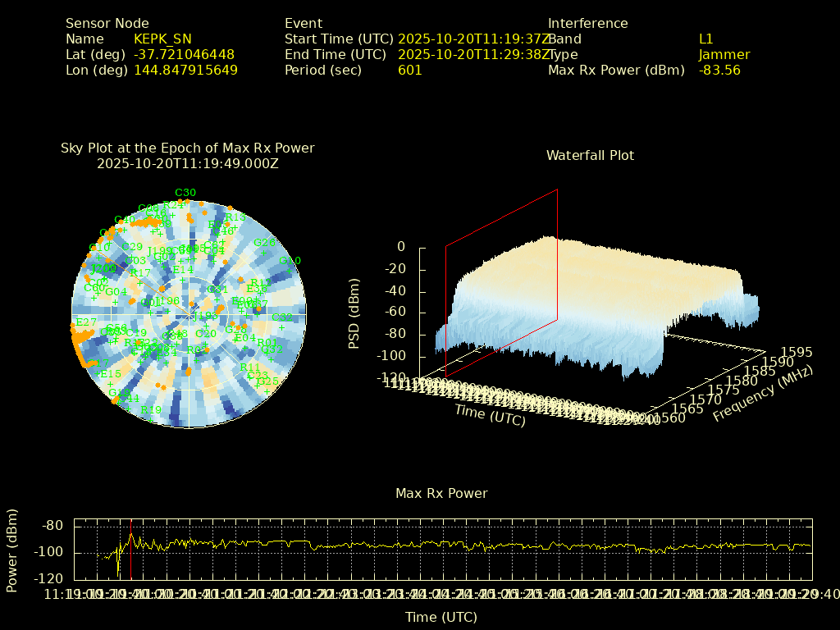Click the latitude value -37.721046448
Screen dimensions: 840x630
pos(184,55)
